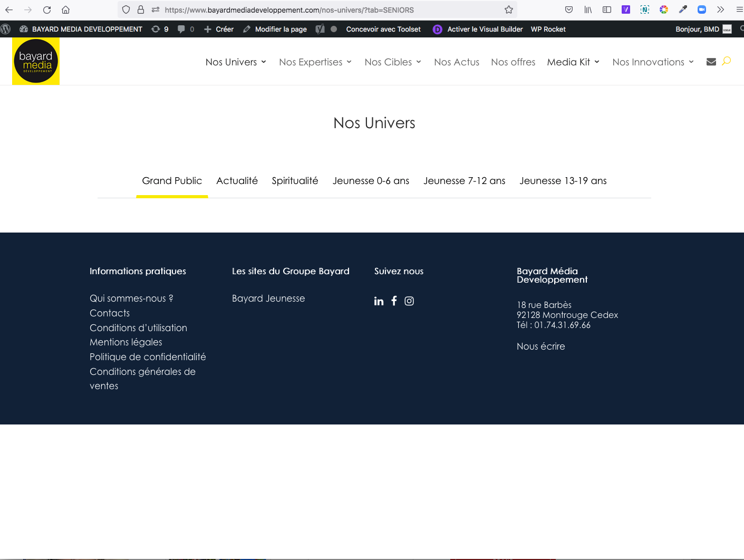Screen dimensions: 744x560
Task: Expand the Nos Innovations menu
Action: [x=653, y=62]
